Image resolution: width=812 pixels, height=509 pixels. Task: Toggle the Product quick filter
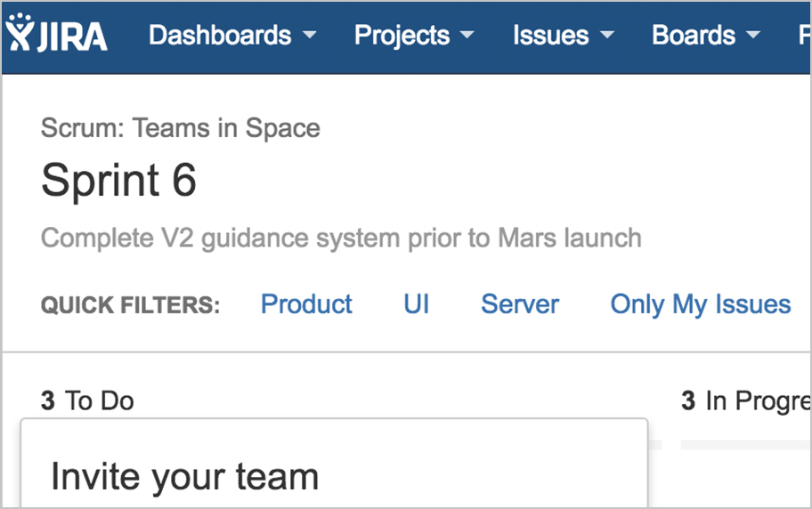click(306, 304)
